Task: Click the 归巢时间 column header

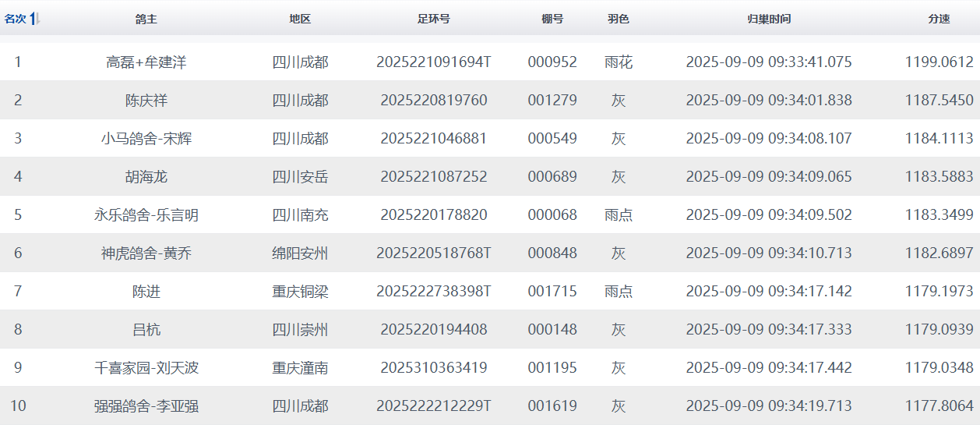Action: [x=768, y=19]
